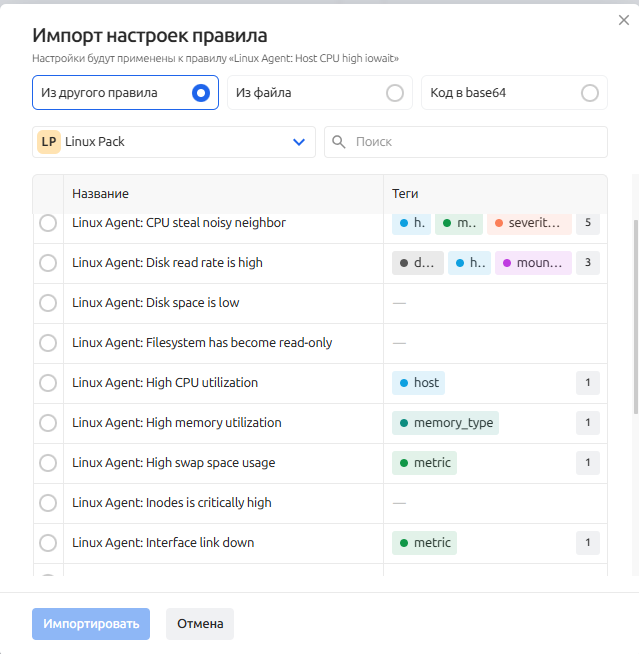
Task: Open the Linux Pack dropdown
Action: point(174,142)
